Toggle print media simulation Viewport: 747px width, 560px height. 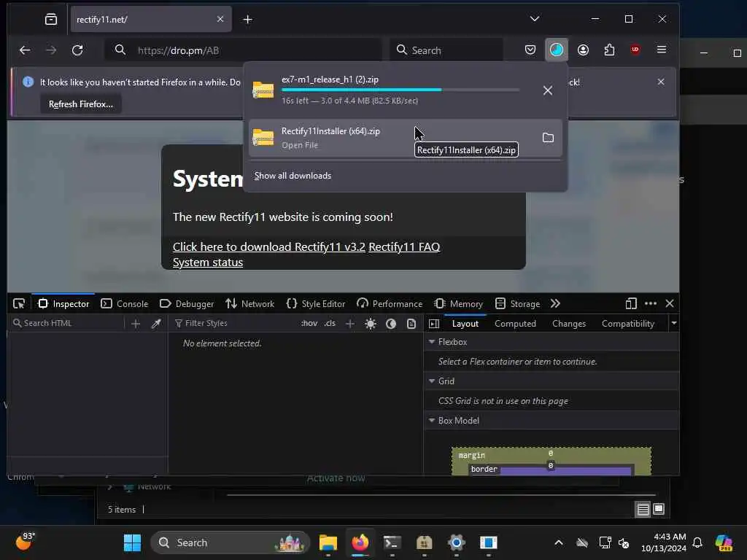pyautogui.click(x=411, y=324)
